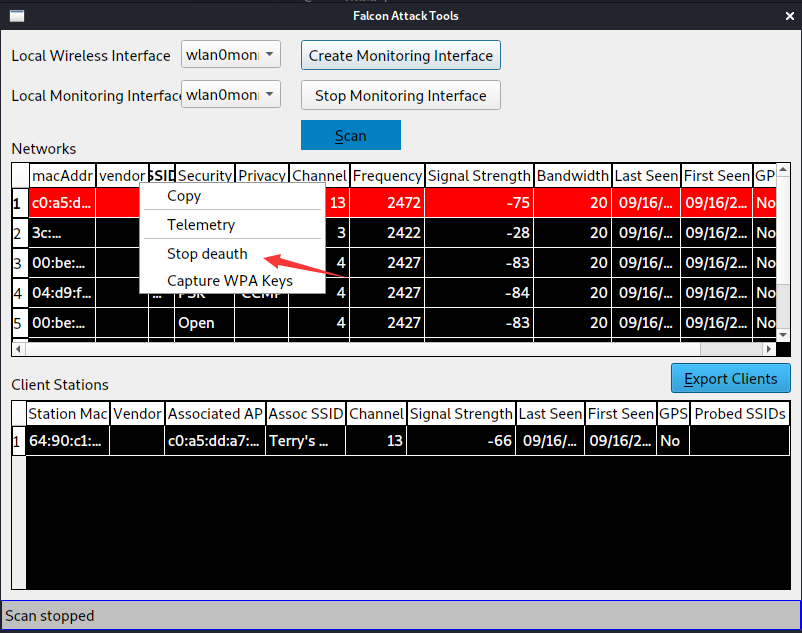The width and height of the screenshot is (802, 633).
Task: Click associated AP c0:a5:dd:a7:... cell
Action: point(215,441)
